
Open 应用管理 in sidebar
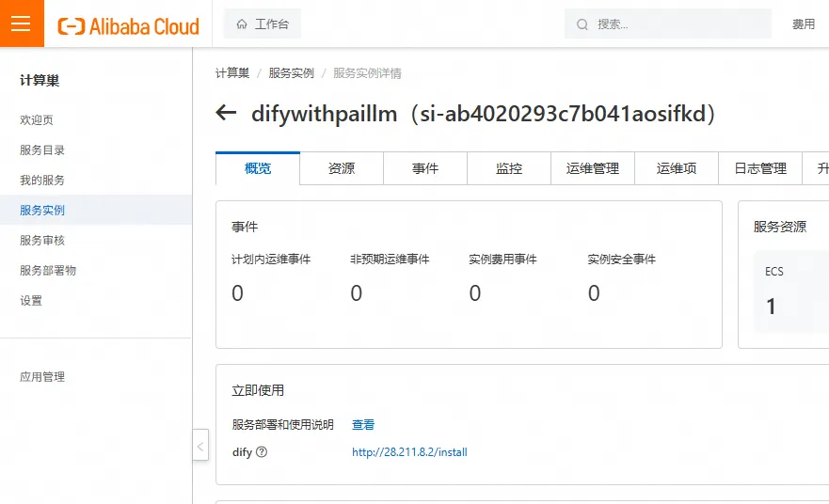[42, 377]
